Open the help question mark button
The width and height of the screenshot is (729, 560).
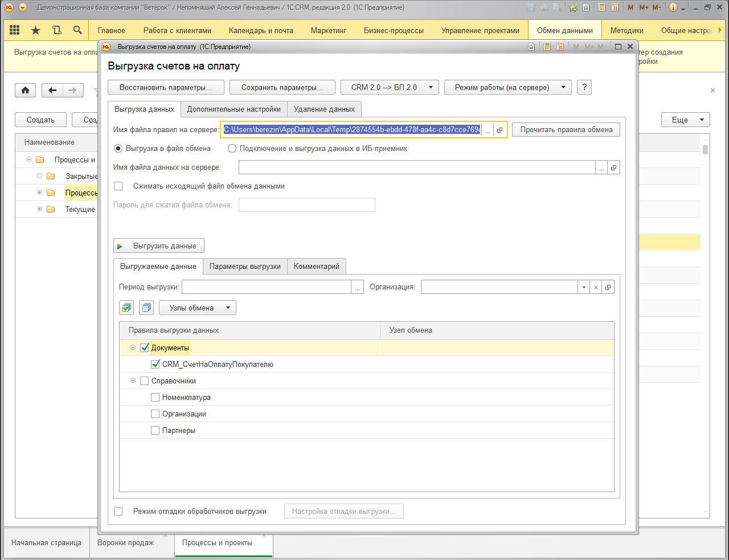[x=584, y=87]
